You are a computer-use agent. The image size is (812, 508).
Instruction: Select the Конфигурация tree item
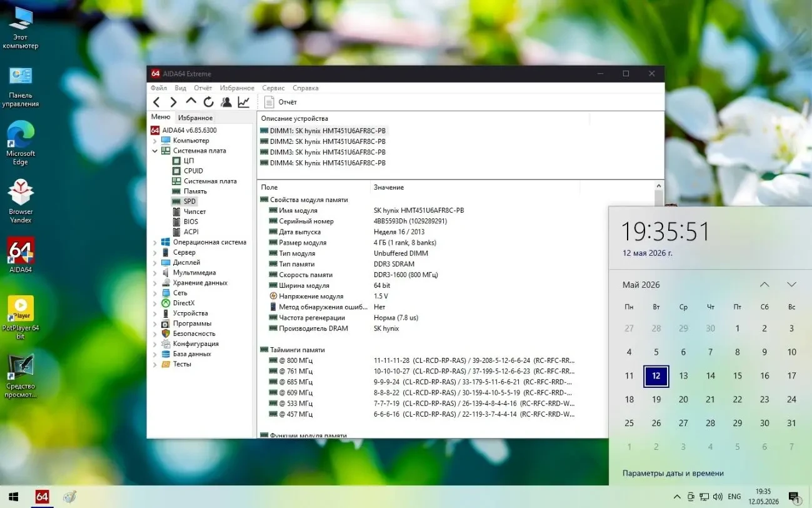196,343
